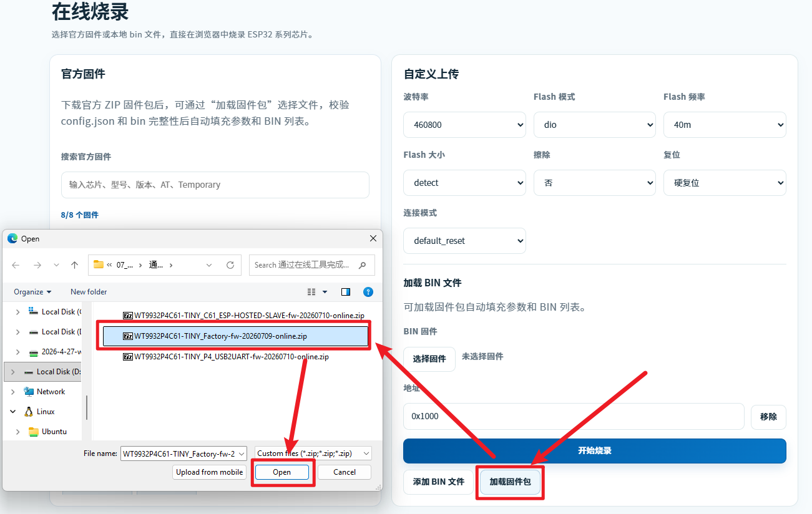Open the file type filter dropdown
The image size is (812, 514).
[x=313, y=453]
